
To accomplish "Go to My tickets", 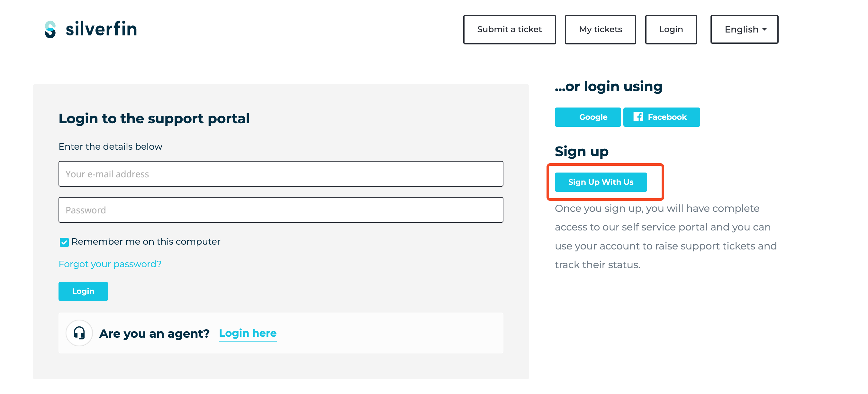I will click(600, 29).
